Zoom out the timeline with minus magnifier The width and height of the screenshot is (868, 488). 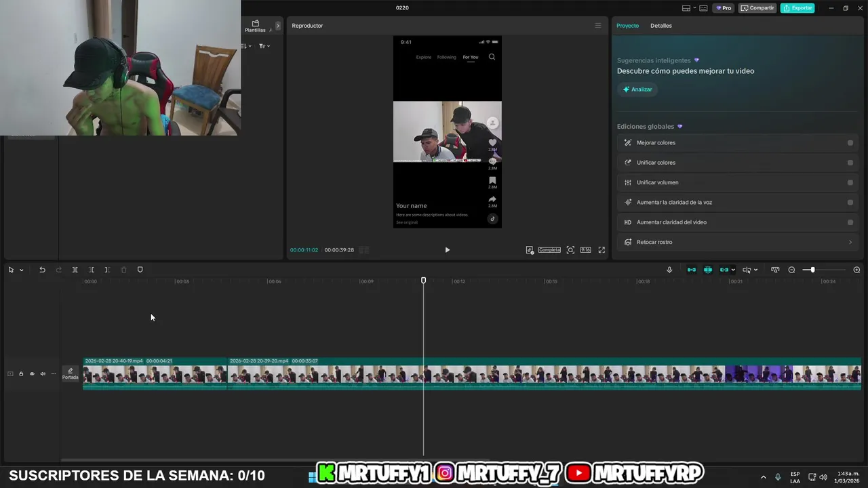[x=791, y=270]
